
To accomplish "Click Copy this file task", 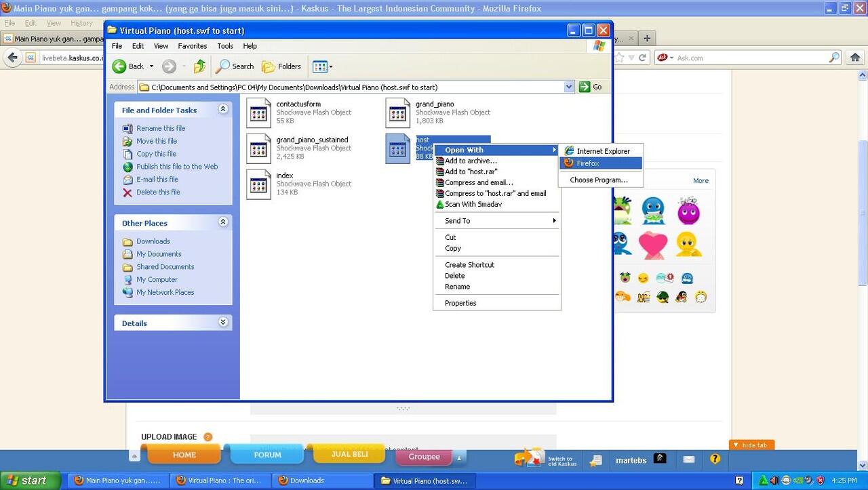I will 156,154.
